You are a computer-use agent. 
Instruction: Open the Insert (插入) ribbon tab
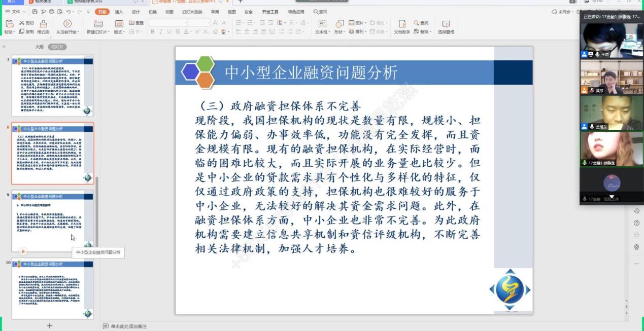119,12
